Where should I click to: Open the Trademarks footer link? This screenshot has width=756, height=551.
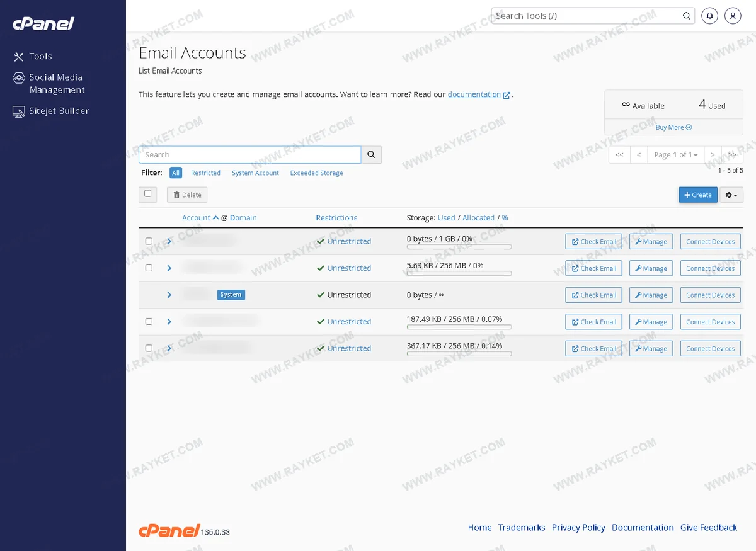[x=522, y=528]
